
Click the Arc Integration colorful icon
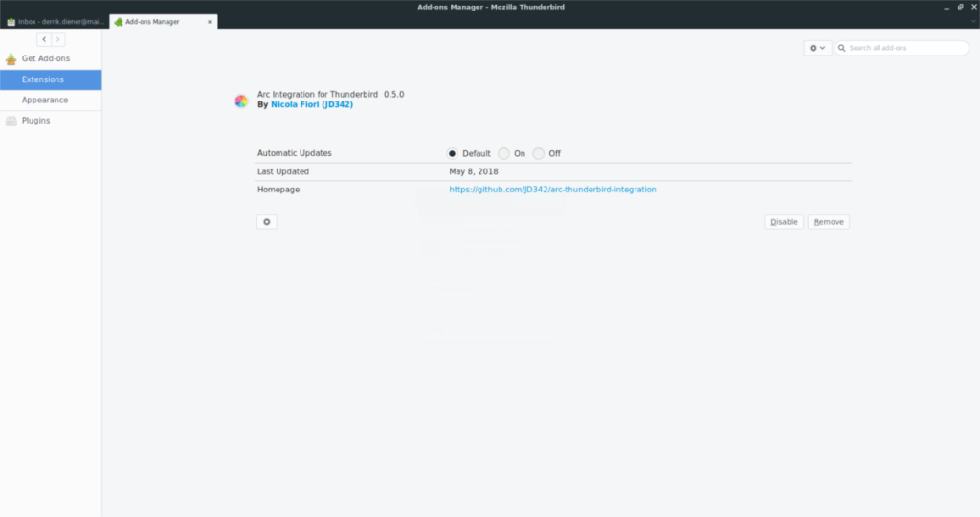point(241,101)
